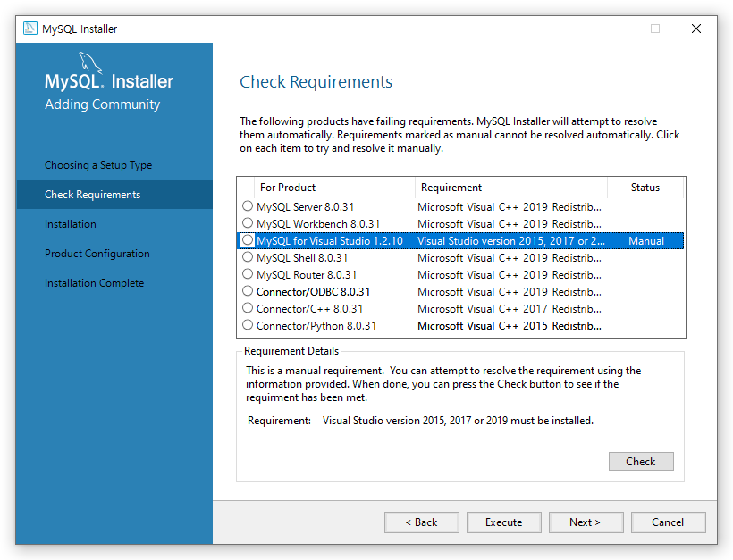Click the Visual C++ 2017 requirement for Connector/C++
This screenshot has height=560, width=733.
[510, 309]
